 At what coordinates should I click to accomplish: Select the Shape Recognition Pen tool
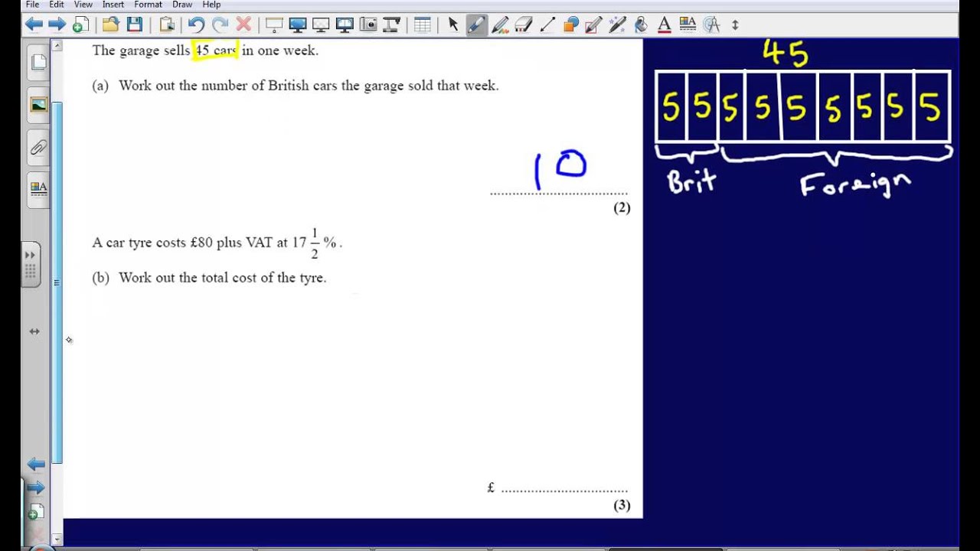(594, 24)
